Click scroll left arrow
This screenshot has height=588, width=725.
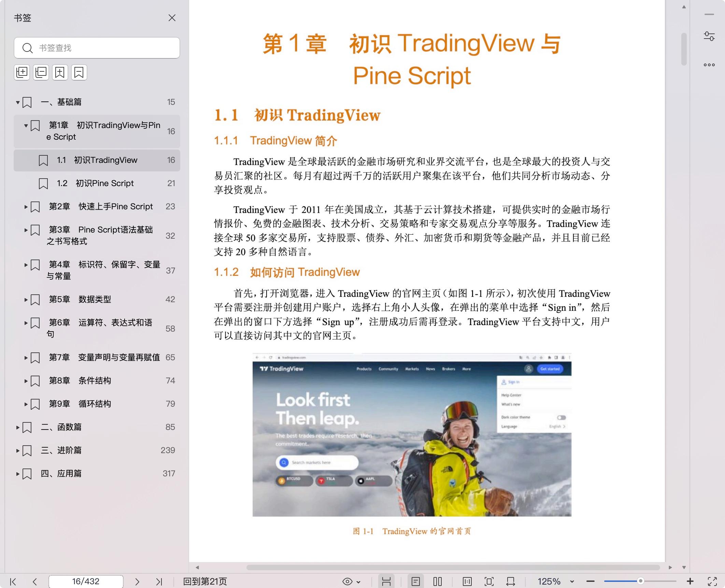(x=197, y=568)
